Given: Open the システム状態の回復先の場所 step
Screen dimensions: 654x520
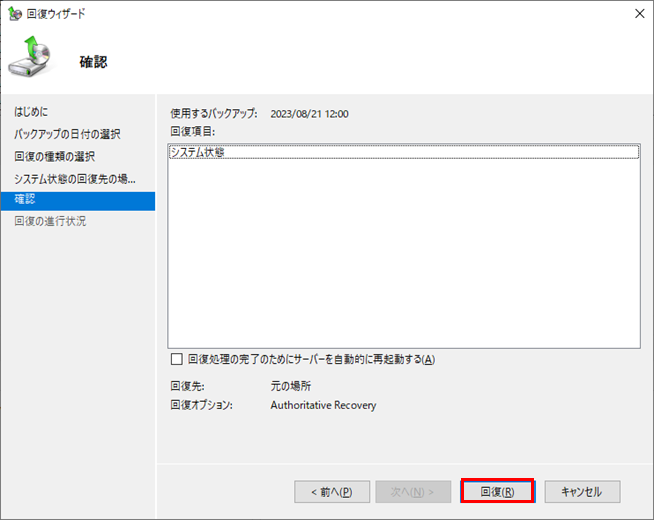Looking at the screenshot, I should pos(75,179).
